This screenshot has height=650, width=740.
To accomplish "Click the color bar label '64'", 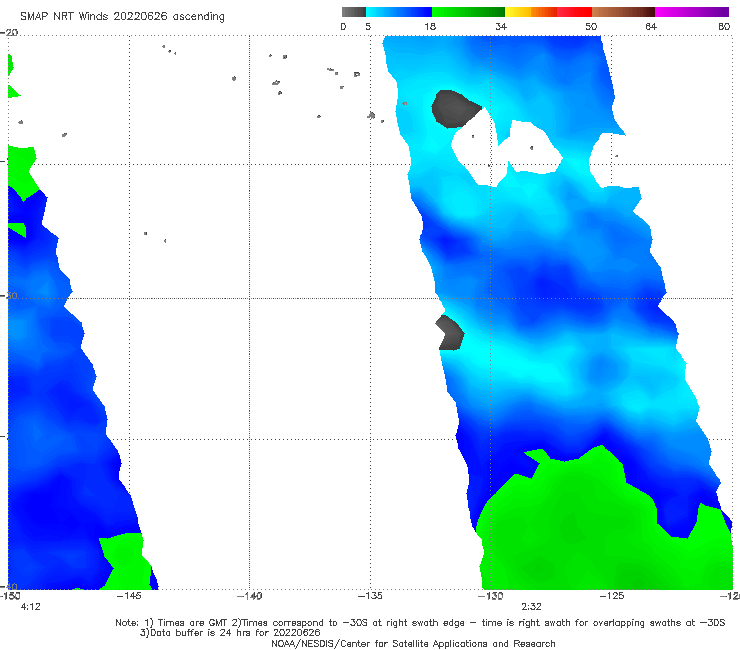I will tap(651, 26).
